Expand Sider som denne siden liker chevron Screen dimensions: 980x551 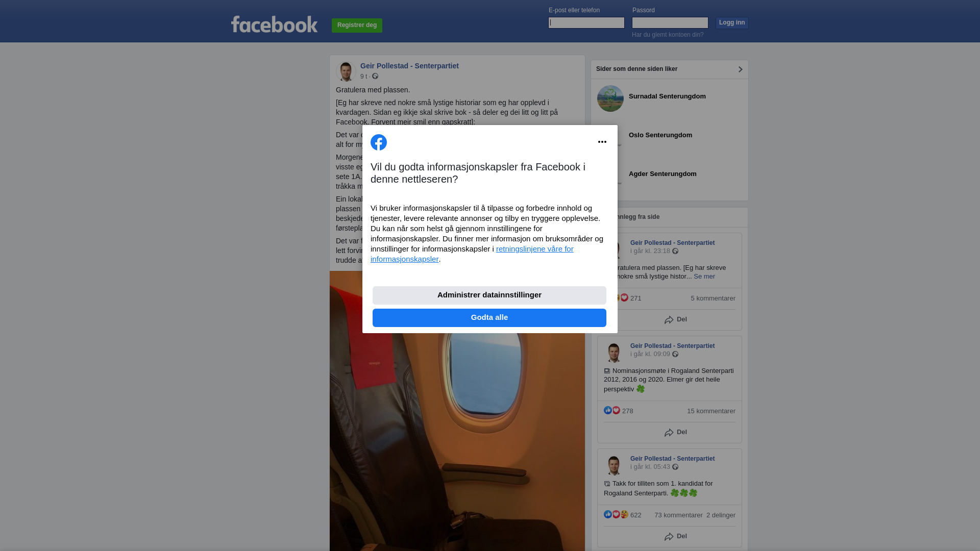point(740,69)
